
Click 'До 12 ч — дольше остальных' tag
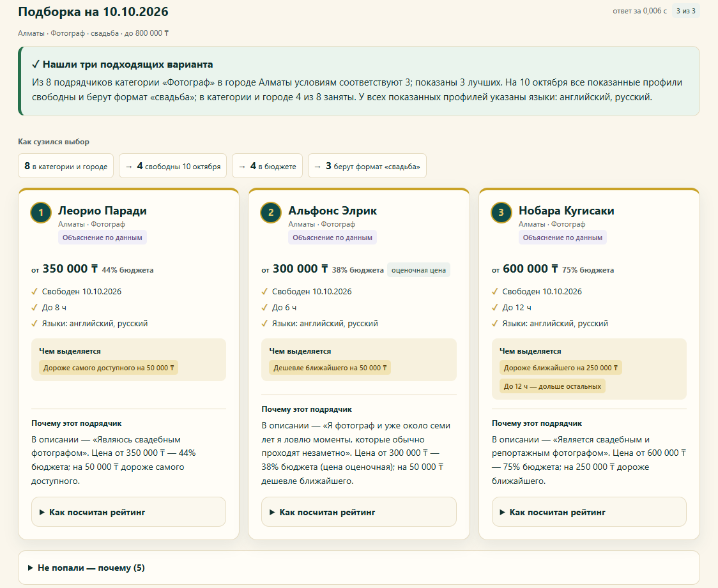553,386
